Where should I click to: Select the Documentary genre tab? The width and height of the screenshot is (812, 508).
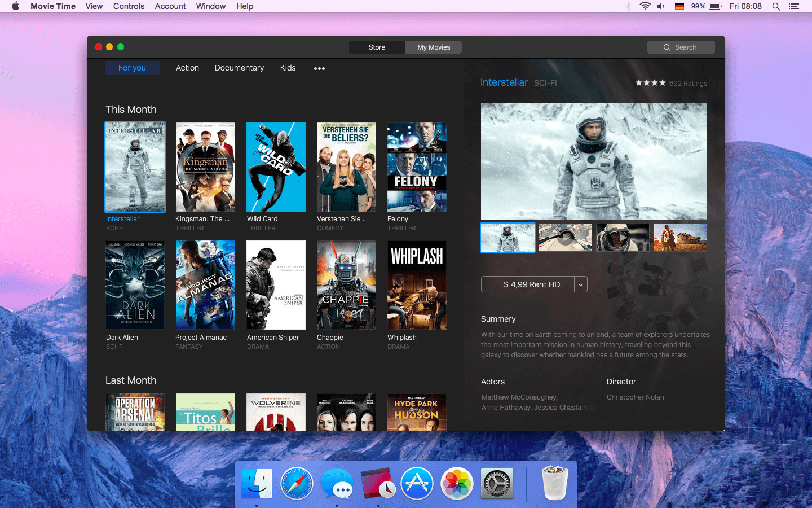(x=239, y=68)
